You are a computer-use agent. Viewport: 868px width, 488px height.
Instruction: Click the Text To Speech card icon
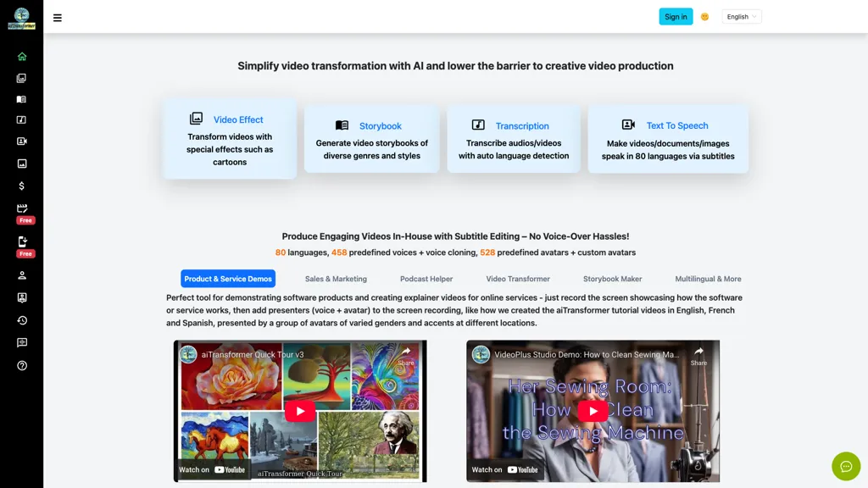click(x=628, y=125)
